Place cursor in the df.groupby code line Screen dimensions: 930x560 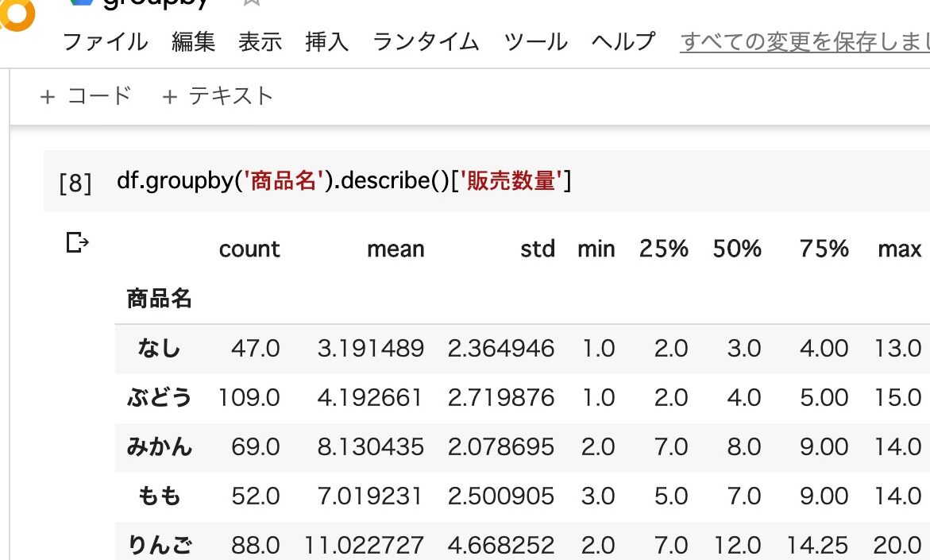[x=342, y=181]
